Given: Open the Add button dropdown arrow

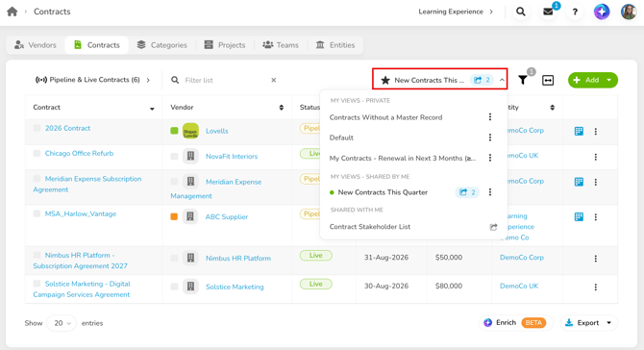Looking at the screenshot, I should coord(609,80).
